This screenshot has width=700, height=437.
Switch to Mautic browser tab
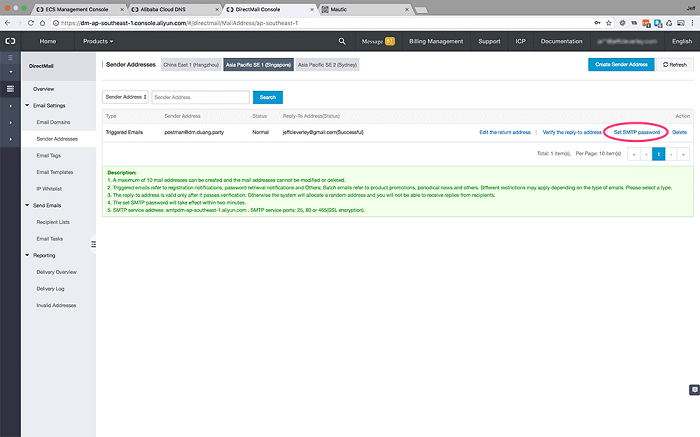[338, 9]
